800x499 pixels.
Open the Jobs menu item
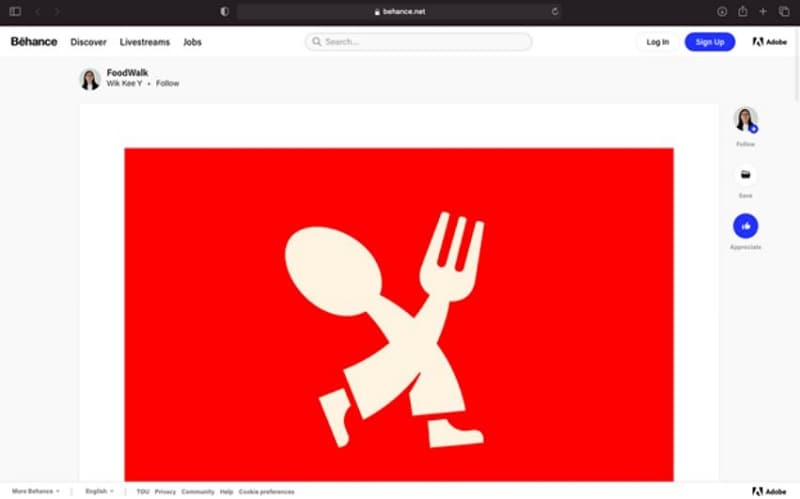pos(192,42)
